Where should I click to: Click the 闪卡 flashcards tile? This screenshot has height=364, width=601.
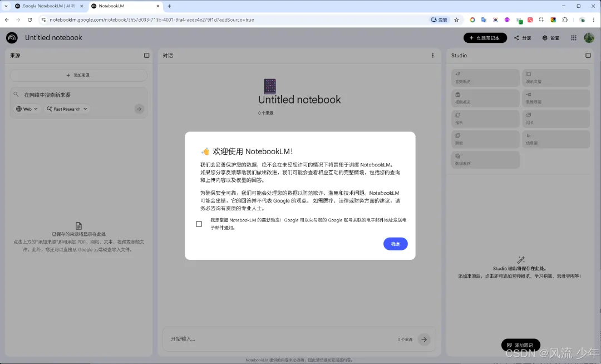coord(556,119)
